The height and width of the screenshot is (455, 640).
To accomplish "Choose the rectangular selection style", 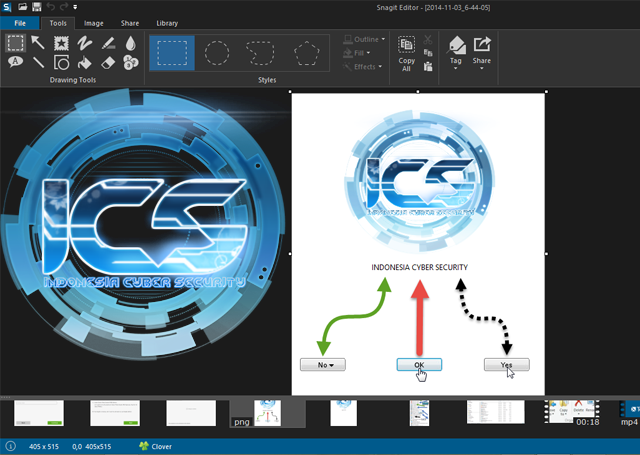I will [172, 53].
